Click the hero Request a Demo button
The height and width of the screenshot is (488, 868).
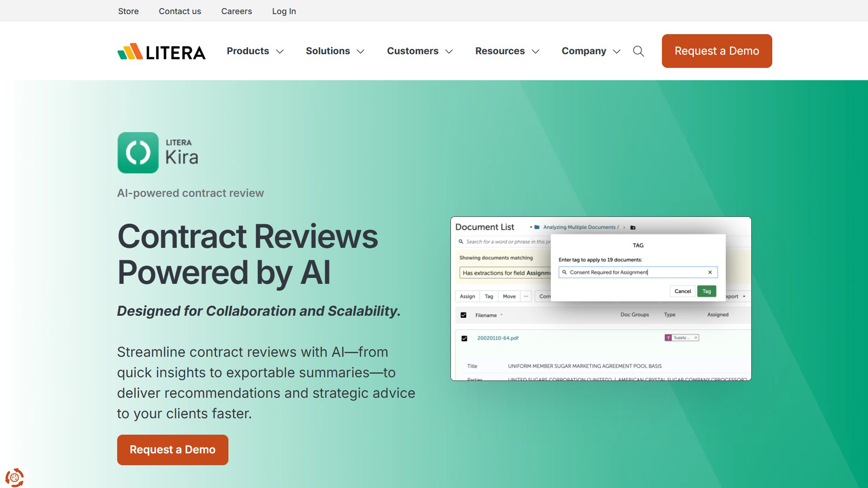coord(173,450)
